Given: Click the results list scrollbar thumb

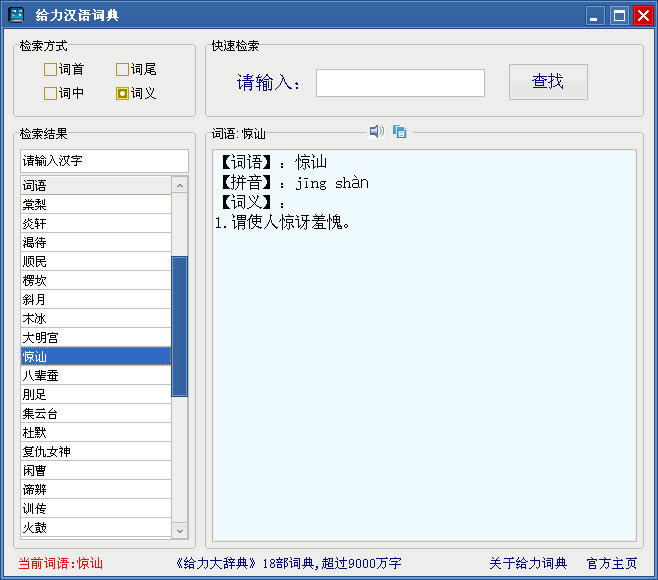Looking at the screenshot, I should point(180,326).
